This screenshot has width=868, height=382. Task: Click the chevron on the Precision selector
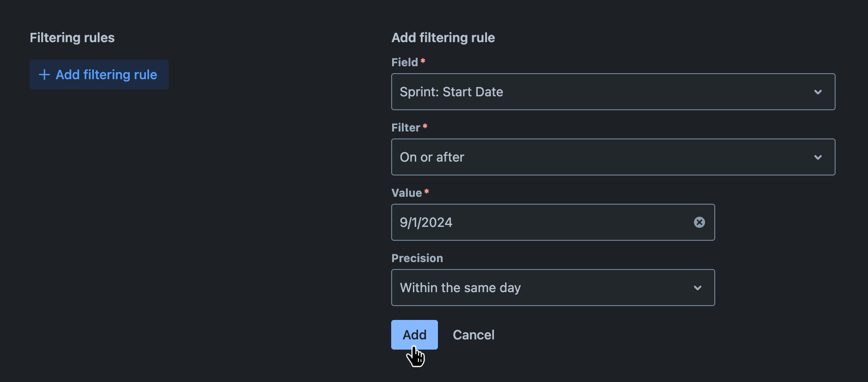pyautogui.click(x=698, y=288)
